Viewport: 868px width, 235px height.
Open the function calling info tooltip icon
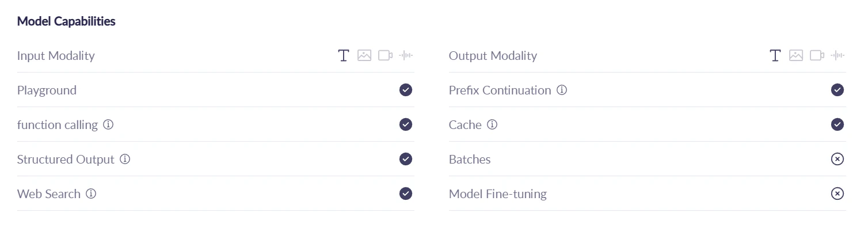(108, 124)
